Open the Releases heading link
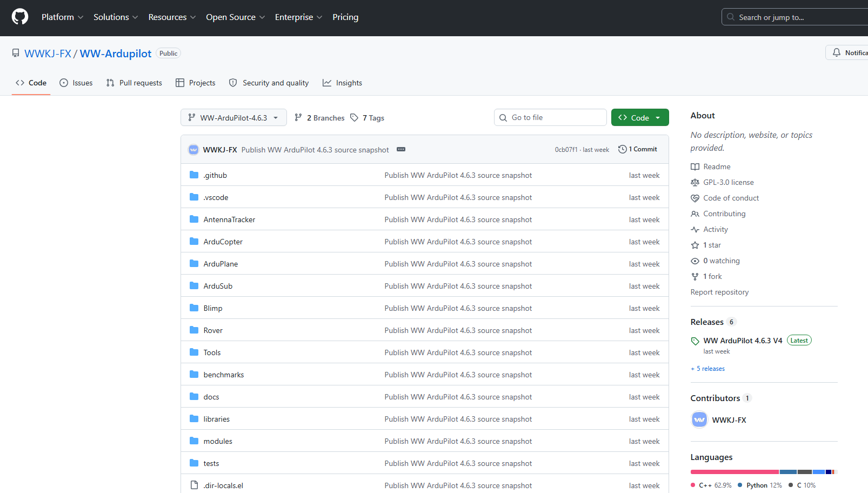This screenshot has width=868, height=493. (x=707, y=322)
